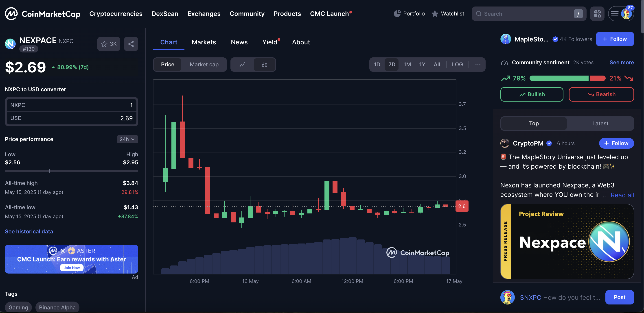Click Join Now on Aster ad
This screenshot has width=644, height=313.
72,268
